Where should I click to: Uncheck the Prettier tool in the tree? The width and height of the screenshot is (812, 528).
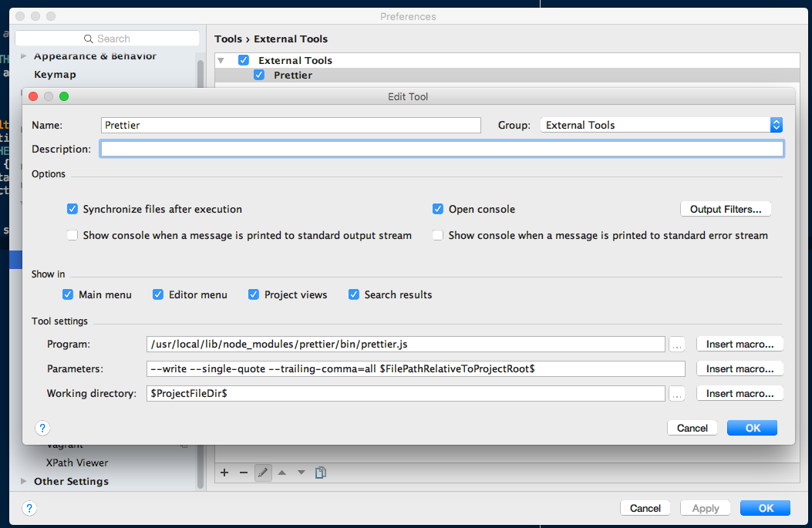coord(259,75)
